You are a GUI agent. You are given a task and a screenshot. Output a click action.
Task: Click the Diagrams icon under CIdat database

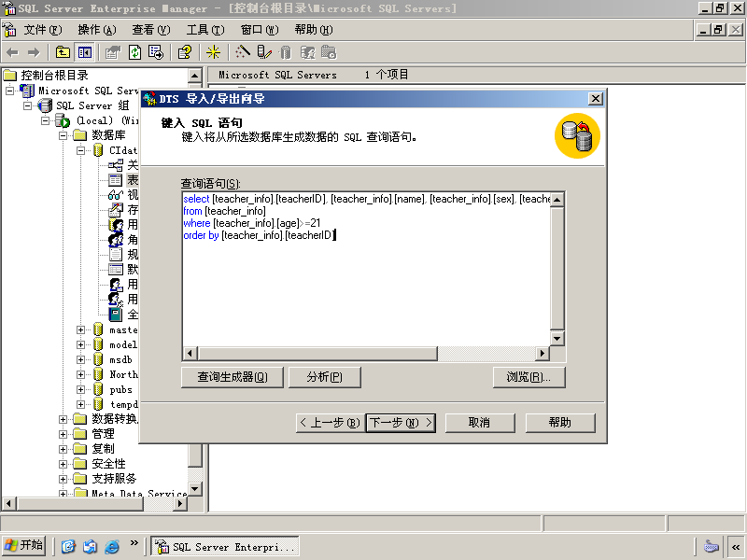115,165
